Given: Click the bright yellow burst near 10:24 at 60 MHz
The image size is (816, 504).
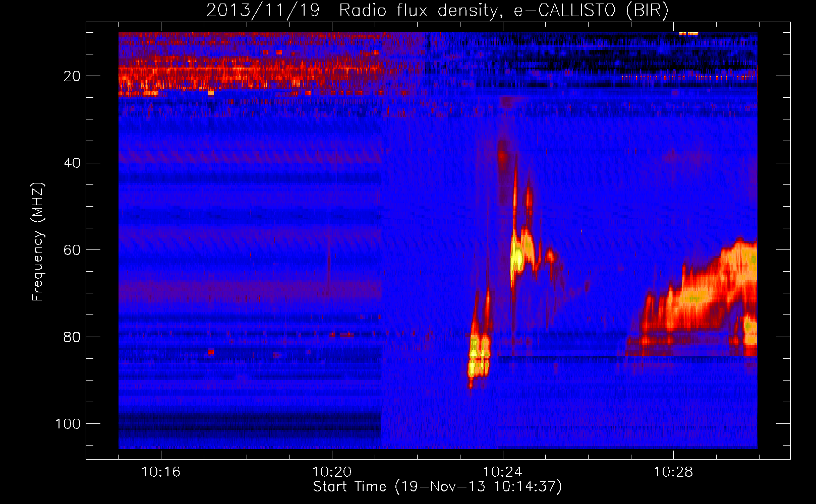Looking at the screenshot, I should pos(517,258).
